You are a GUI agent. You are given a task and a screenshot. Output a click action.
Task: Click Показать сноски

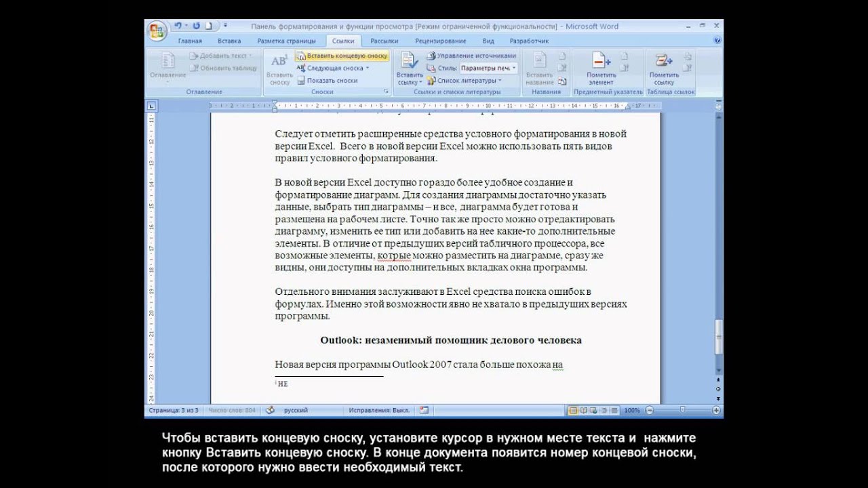click(327, 80)
